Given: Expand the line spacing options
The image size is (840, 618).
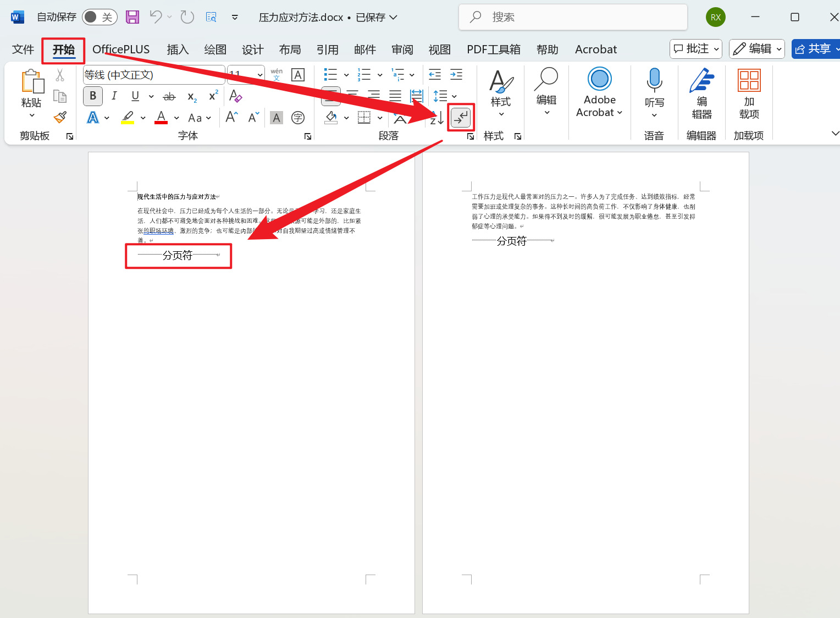Looking at the screenshot, I should pyautogui.click(x=454, y=96).
